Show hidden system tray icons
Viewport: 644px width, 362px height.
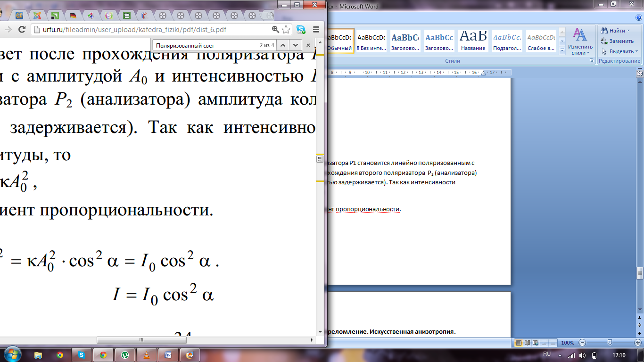560,355
